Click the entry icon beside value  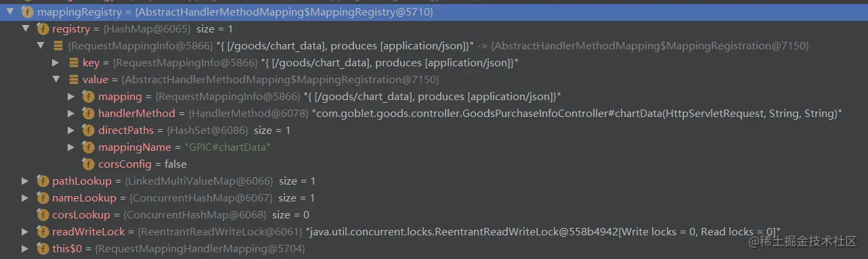pyautogui.click(x=74, y=79)
